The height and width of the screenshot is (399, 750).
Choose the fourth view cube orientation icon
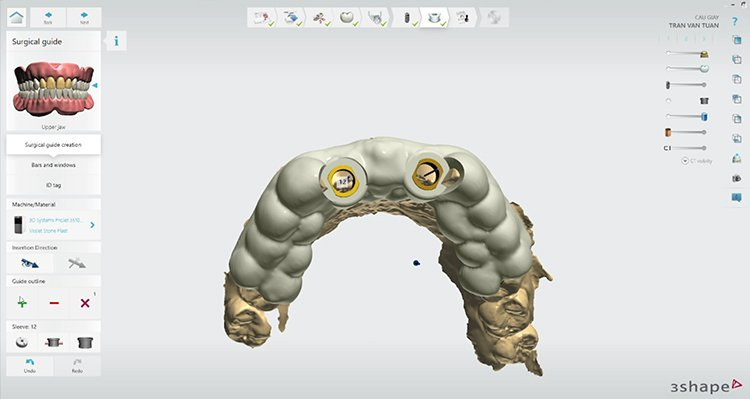737,99
